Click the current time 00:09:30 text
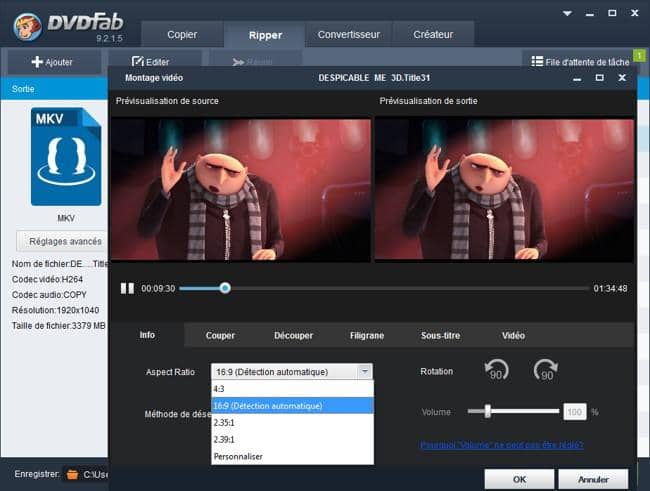The width and height of the screenshot is (650, 491). click(158, 288)
